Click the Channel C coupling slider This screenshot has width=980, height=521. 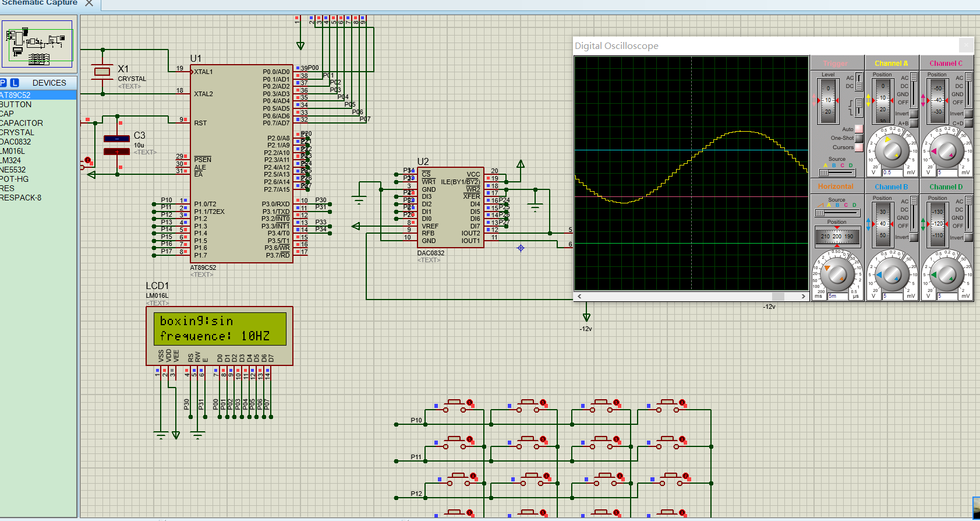(x=968, y=90)
